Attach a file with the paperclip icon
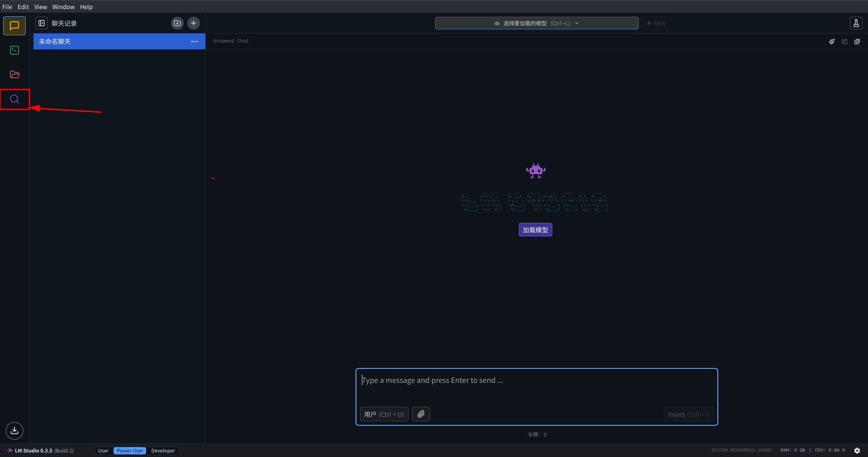 (x=421, y=414)
